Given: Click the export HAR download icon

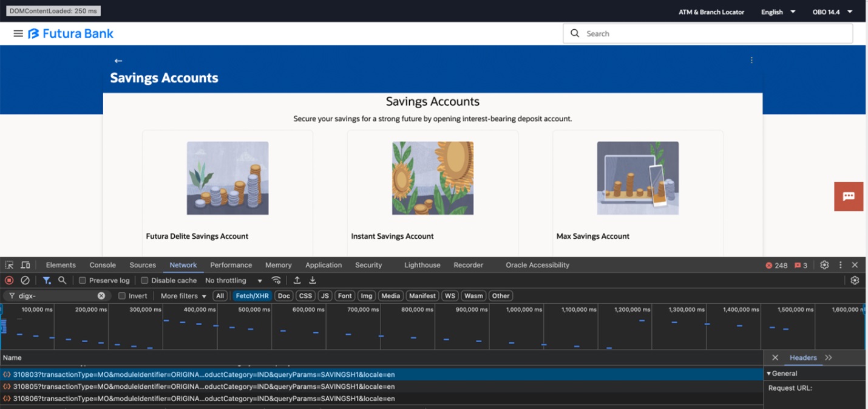Looking at the screenshot, I should 313,281.
